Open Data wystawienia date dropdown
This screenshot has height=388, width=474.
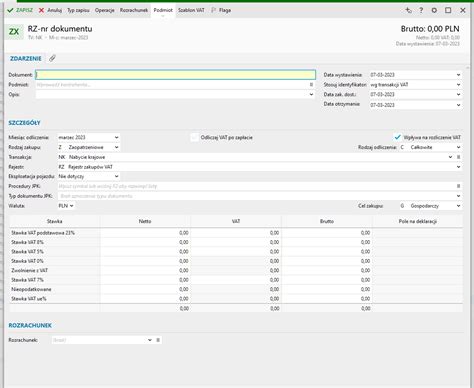(459, 75)
